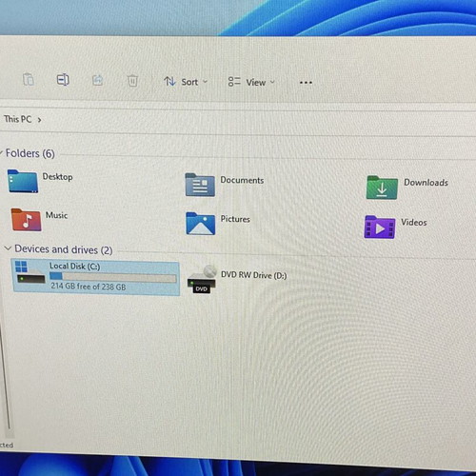Select the Documents folder icon

click(200, 185)
